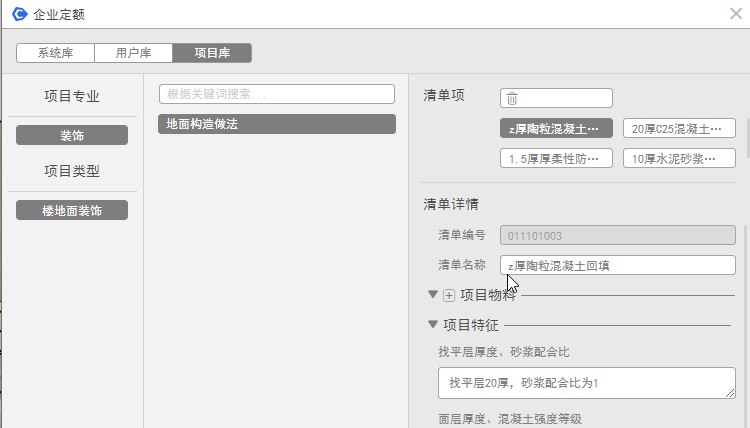The width and height of the screenshot is (750, 428).
Task: Switch to the 系统库 tab
Action: click(55, 53)
